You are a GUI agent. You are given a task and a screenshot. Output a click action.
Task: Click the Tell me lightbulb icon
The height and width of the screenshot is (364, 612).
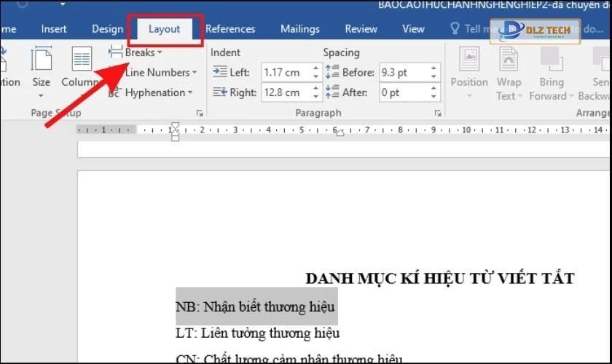pyautogui.click(x=455, y=29)
